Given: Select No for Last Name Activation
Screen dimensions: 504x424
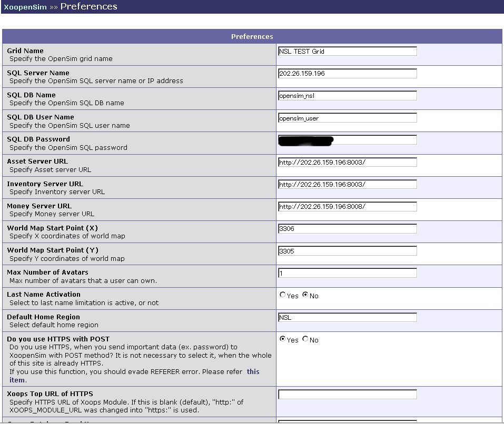Looking at the screenshot, I should point(305,295).
